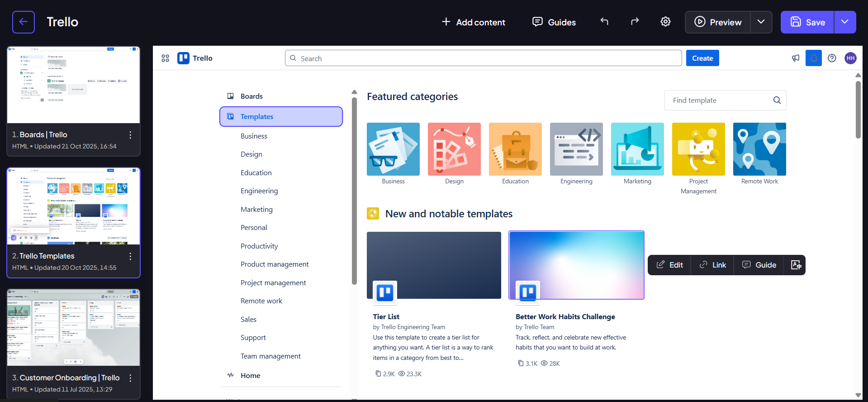Select the Customer Onboarding | Trello thumbnail
The width and height of the screenshot is (868, 402).
pyautogui.click(x=73, y=327)
